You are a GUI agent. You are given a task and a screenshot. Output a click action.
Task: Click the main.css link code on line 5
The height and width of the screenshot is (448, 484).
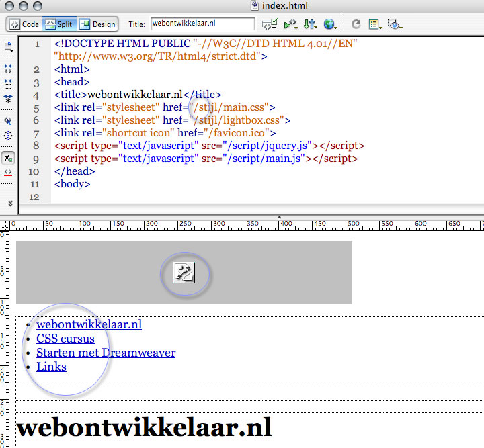[x=165, y=107]
